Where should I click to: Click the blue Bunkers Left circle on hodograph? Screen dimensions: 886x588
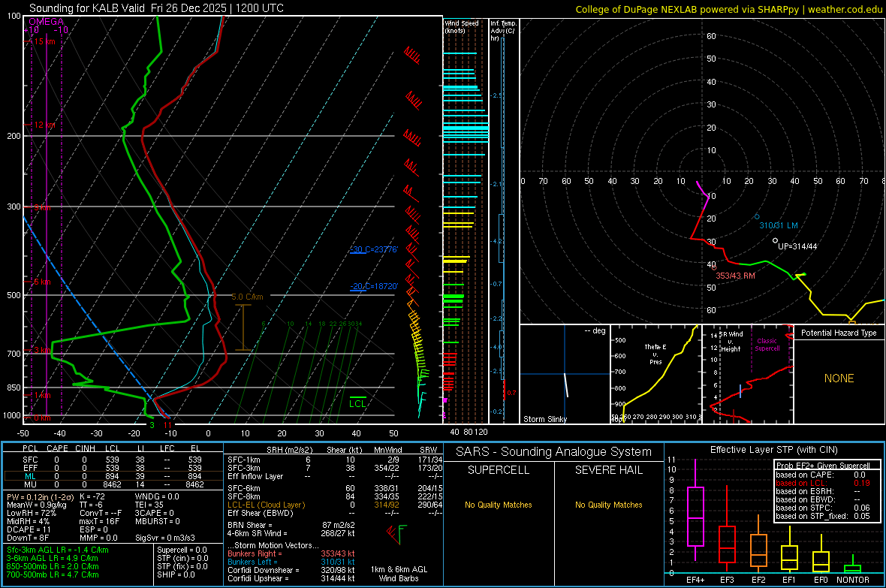coord(757,216)
